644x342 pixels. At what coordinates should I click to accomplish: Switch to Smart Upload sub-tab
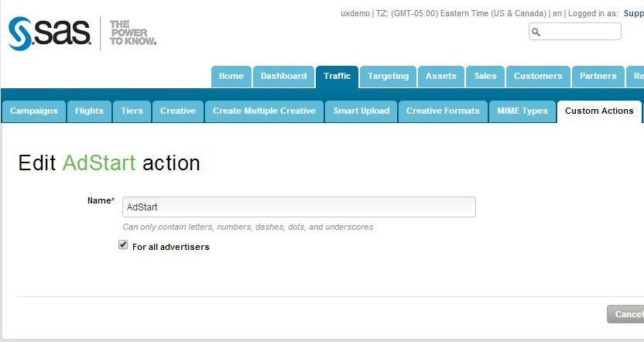click(x=361, y=111)
